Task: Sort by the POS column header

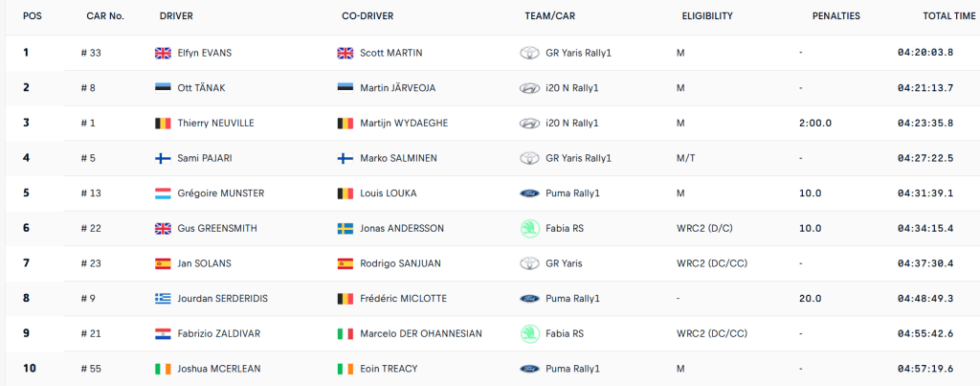Action: click(x=33, y=16)
